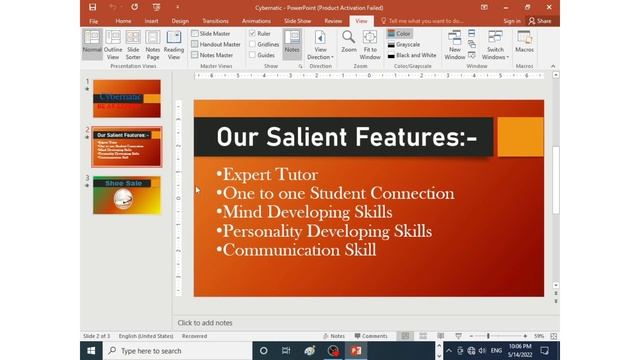Select Black and White view mode
640x360 pixels.
point(412,55)
